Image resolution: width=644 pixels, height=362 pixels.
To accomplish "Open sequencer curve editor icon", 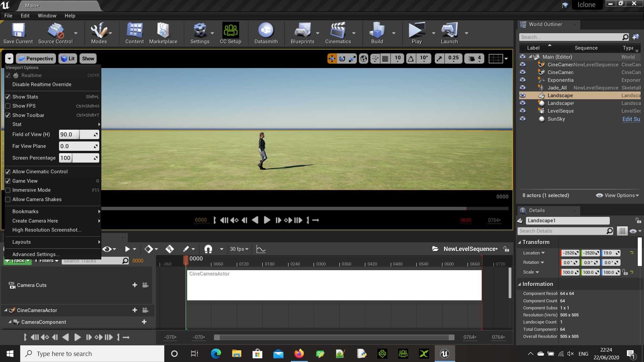I will click(261, 249).
